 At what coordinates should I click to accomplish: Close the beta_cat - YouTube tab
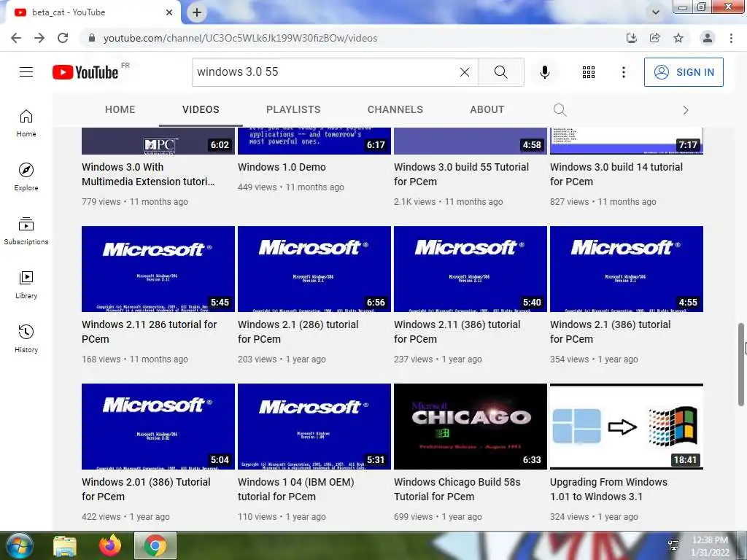coord(169,12)
